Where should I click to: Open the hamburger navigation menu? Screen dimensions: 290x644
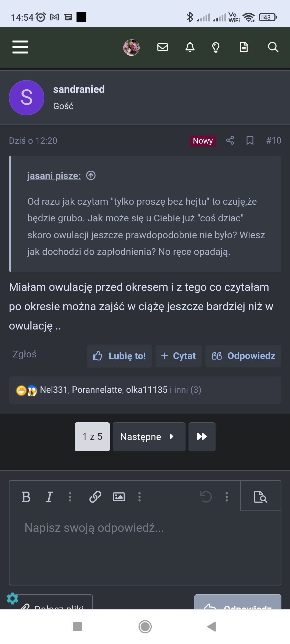[x=20, y=47]
